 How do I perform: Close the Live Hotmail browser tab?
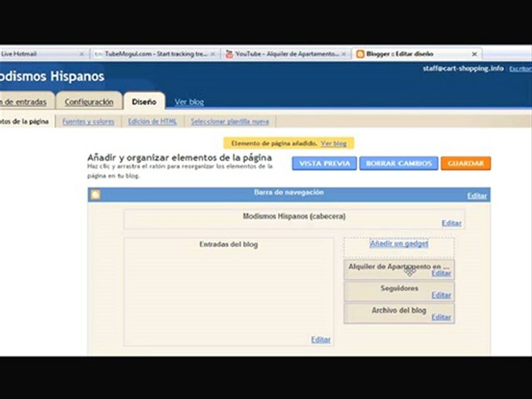pos(81,54)
